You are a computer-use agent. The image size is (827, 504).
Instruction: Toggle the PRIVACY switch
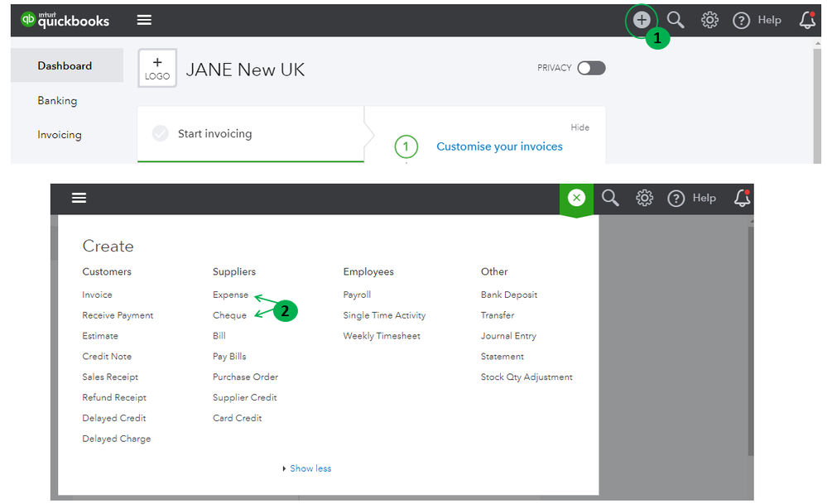(591, 68)
